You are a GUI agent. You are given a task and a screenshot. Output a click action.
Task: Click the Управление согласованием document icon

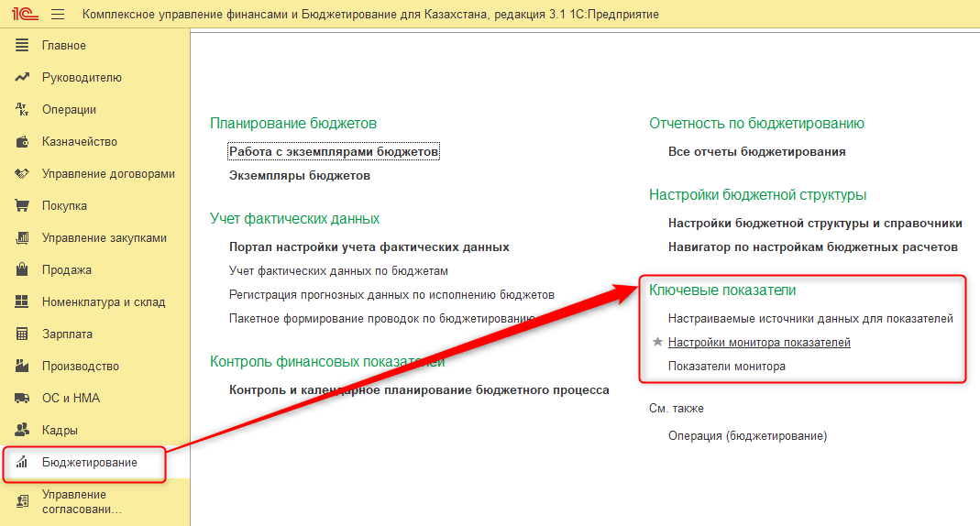[22, 501]
